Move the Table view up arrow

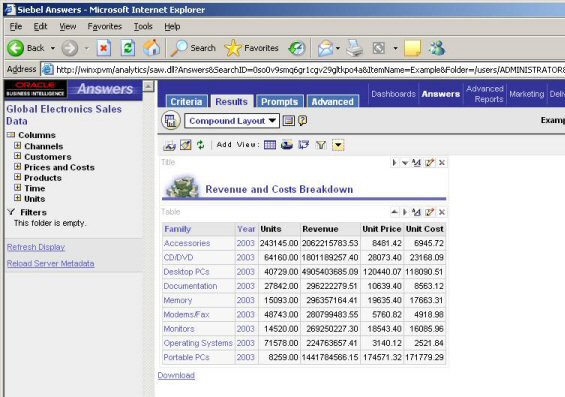tap(395, 212)
